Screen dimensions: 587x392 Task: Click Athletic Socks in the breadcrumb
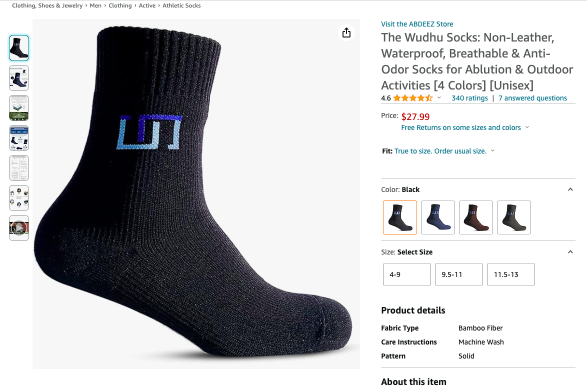click(182, 5)
